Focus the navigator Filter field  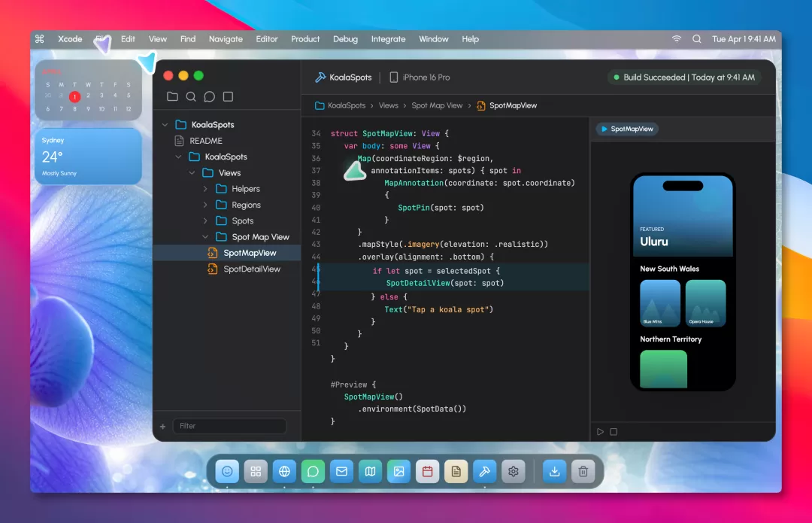pyautogui.click(x=229, y=426)
